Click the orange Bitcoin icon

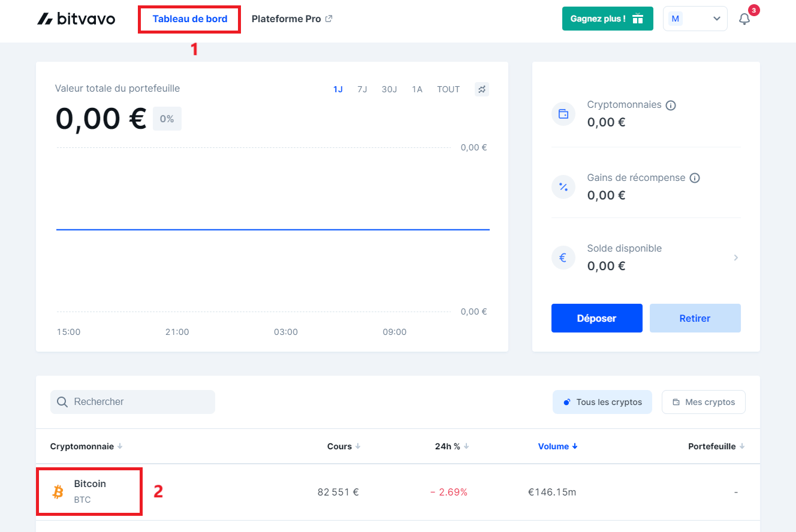pos(58,492)
